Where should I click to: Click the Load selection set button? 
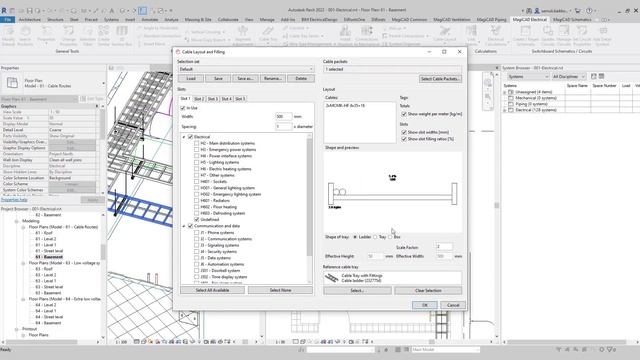tap(191, 78)
